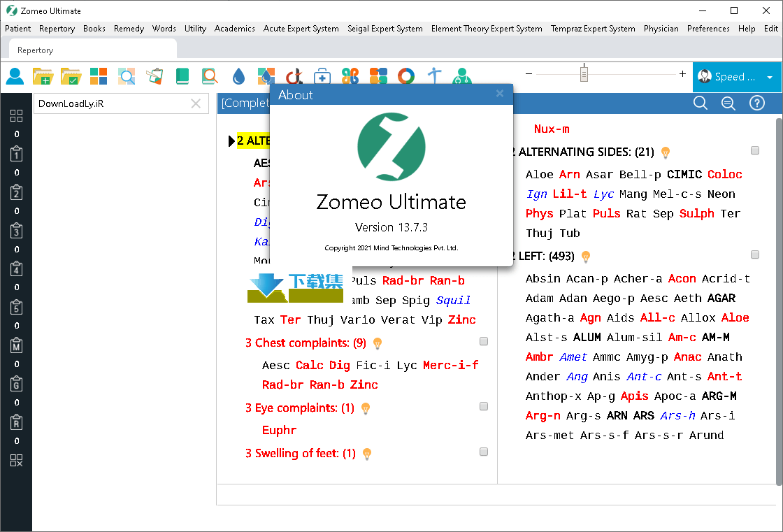This screenshot has height=532, width=783.
Task: Clear the search field with X button
Action: (196, 103)
